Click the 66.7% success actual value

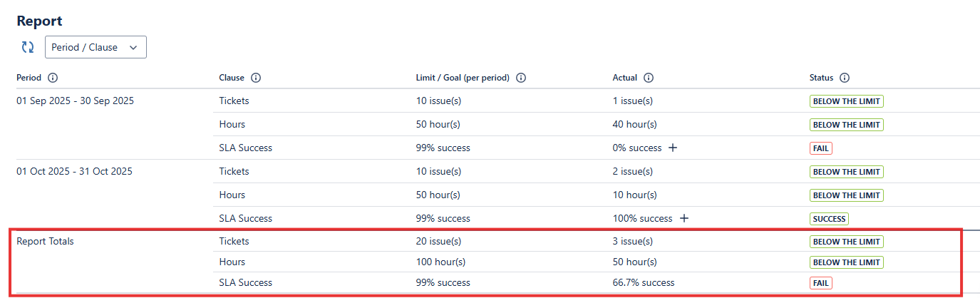(x=643, y=283)
